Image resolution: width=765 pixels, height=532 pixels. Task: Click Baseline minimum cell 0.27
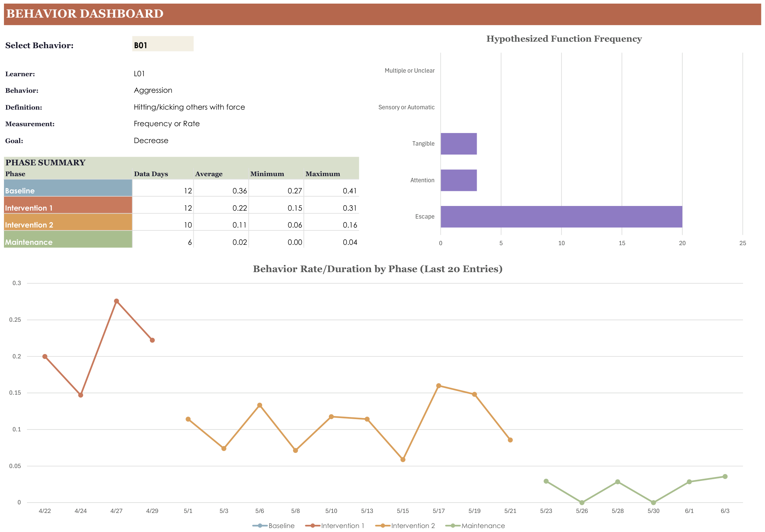coord(276,188)
